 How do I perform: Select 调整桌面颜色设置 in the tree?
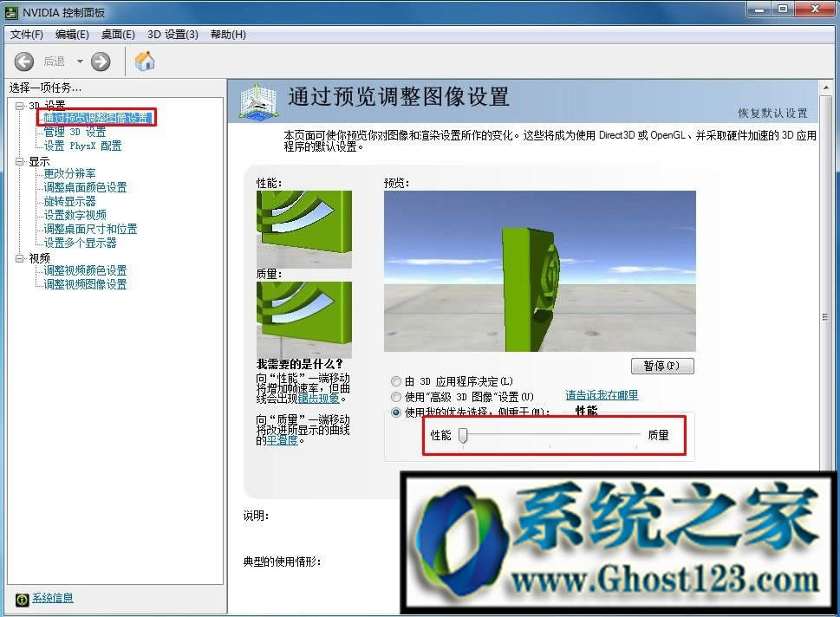tap(85, 187)
